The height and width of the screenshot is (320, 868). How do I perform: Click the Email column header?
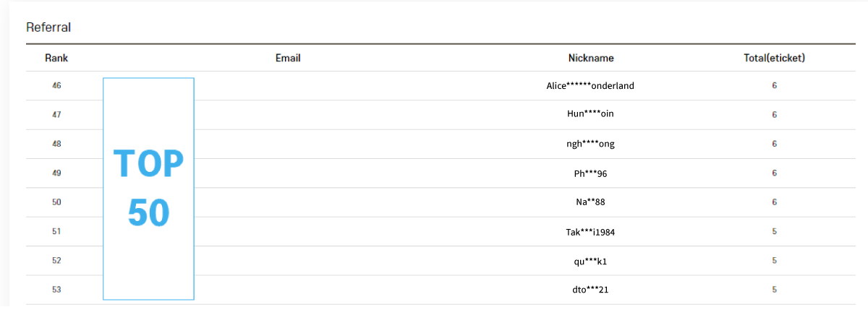(288, 58)
